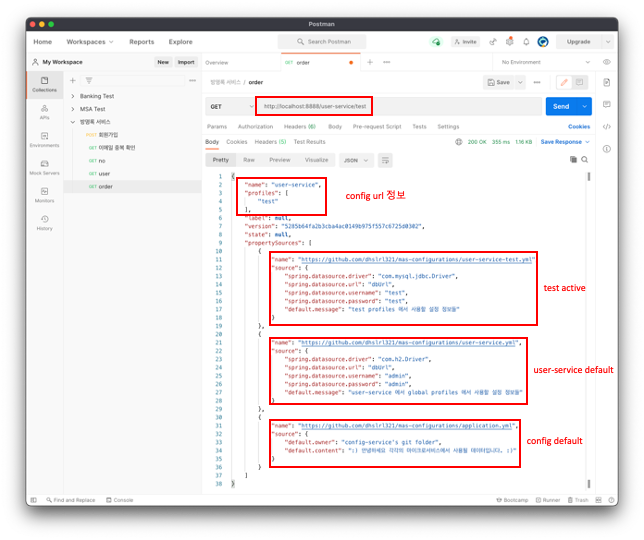This screenshot has width=644, height=540.
Task: Copy the response body
Action: (x=573, y=159)
